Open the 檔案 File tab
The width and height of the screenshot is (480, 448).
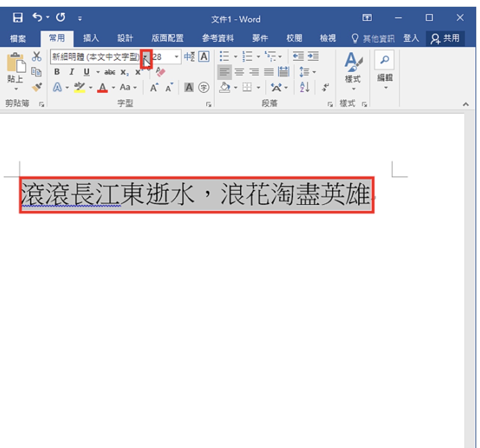coord(18,38)
